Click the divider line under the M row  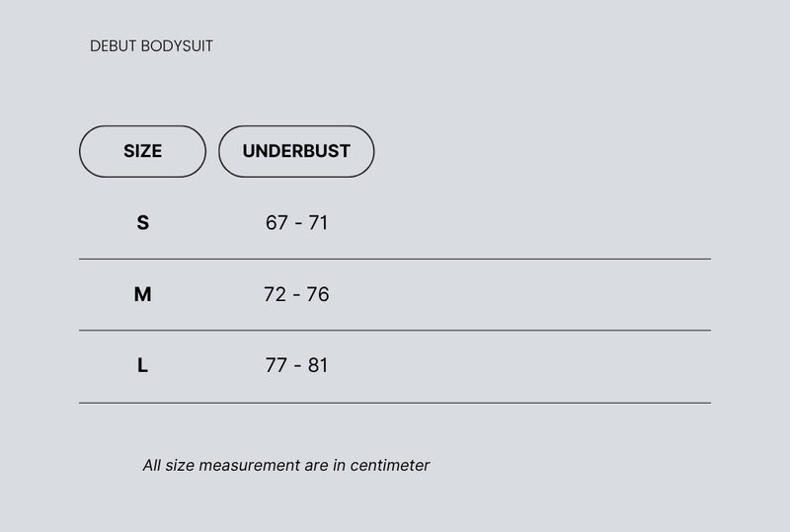[x=395, y=331]
